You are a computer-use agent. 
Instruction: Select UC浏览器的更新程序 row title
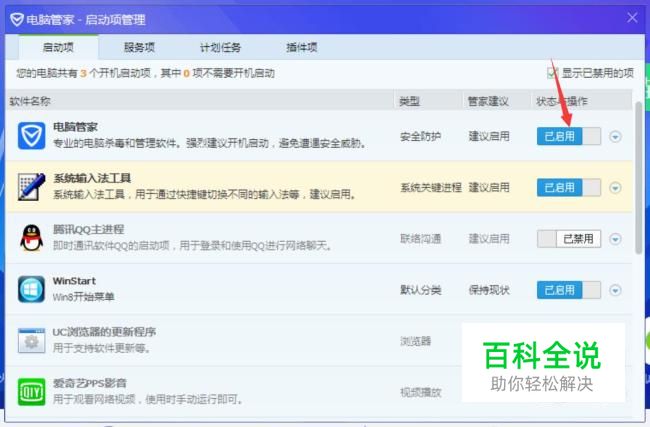[x=104, y=332]
